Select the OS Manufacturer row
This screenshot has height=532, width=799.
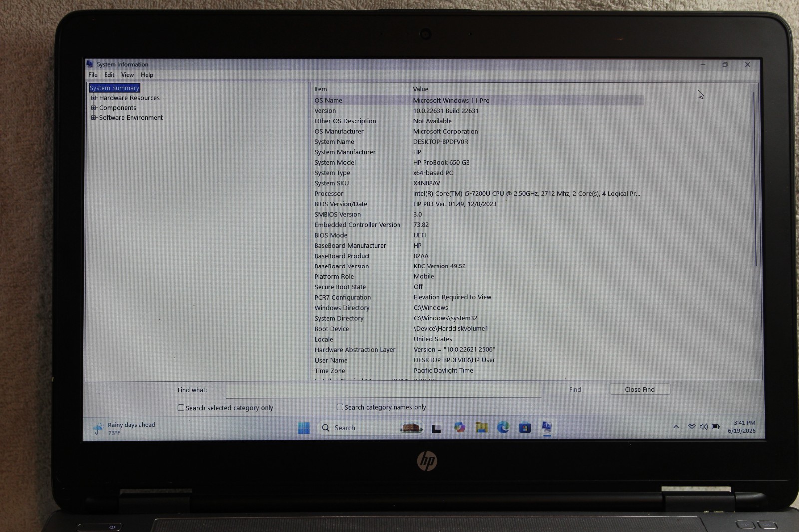coord(478,132)
